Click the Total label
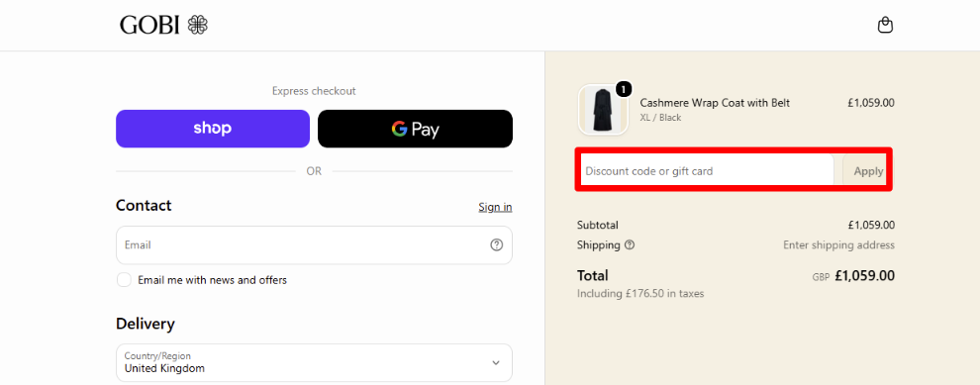980x385 pixels. tap(593, 275)
